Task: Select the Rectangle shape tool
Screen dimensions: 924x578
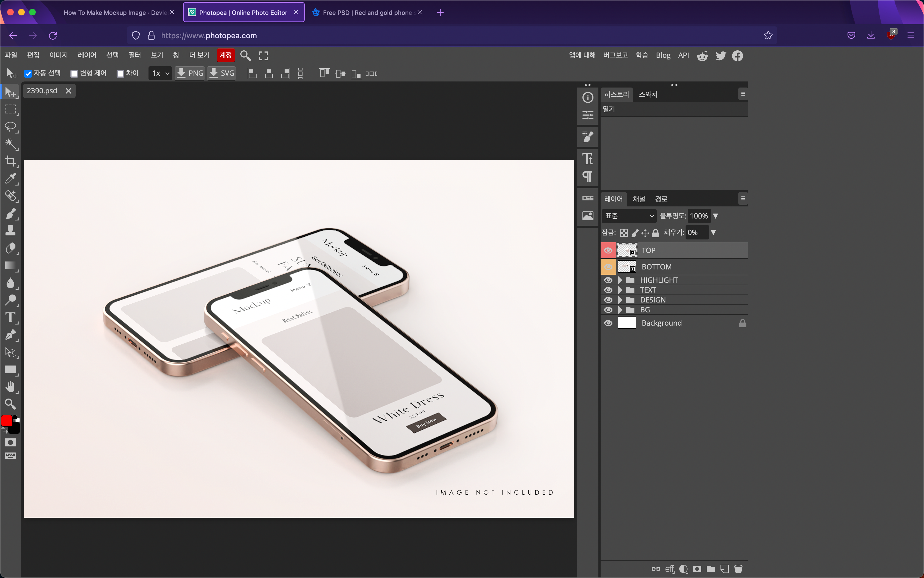Action: [10, 370]
